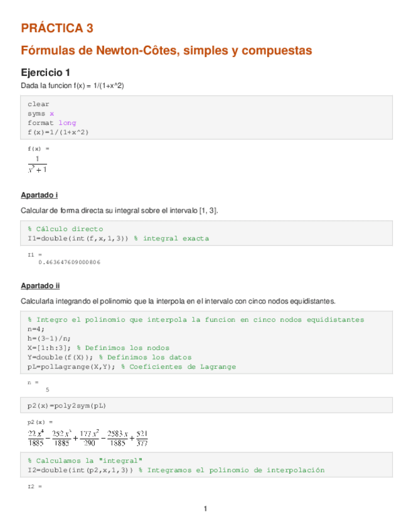Click the rendered 1/(x²+1) fraction output
This screenshot has height=532, width=411.
pyautogui.click(x=38, y=164)
